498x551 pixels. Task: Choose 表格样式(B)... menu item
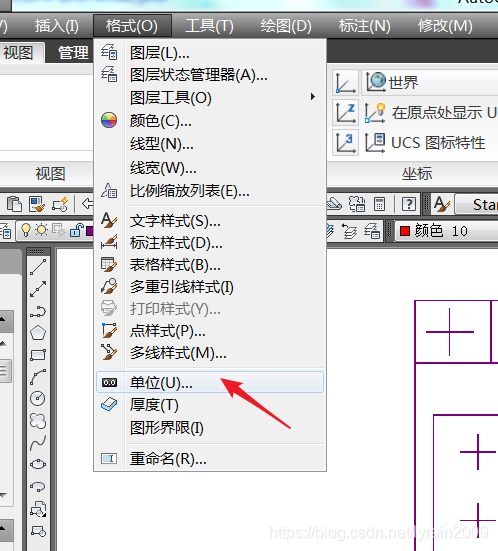[210, 265]
